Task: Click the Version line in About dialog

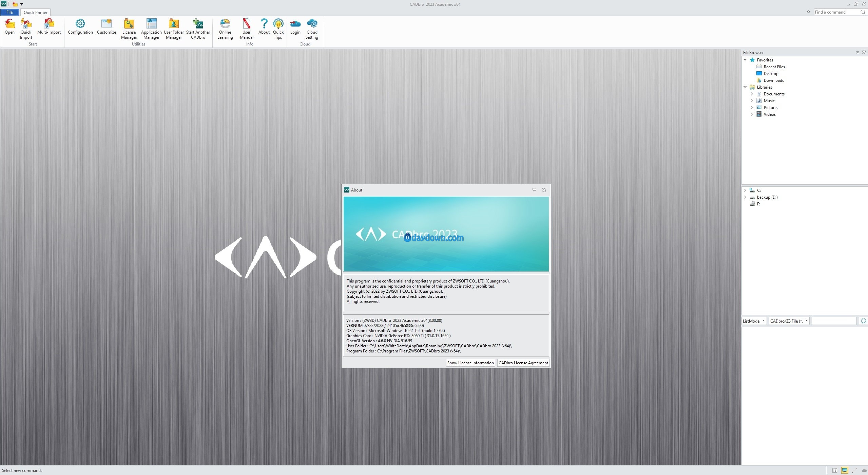Action: 394,320
